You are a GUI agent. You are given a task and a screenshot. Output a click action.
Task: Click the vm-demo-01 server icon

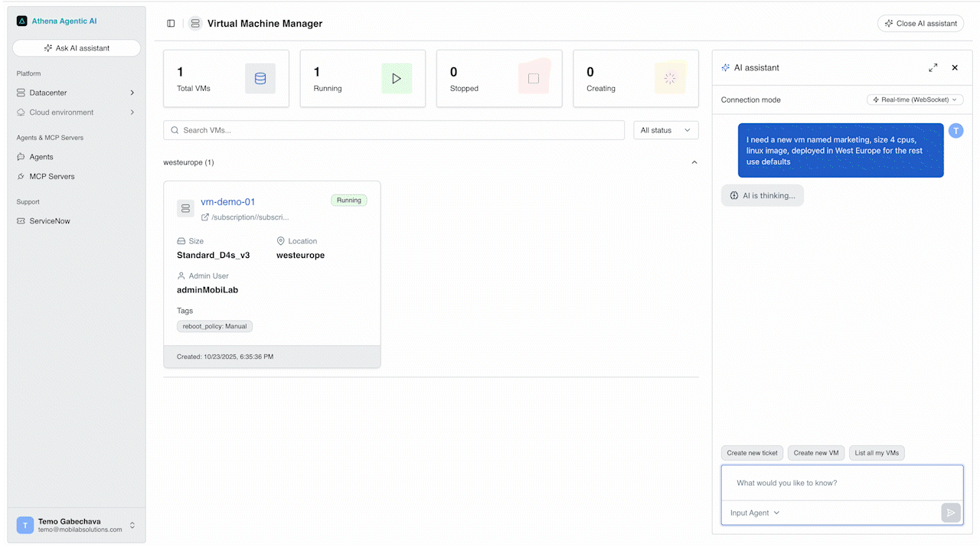click(x=185, y=208)
